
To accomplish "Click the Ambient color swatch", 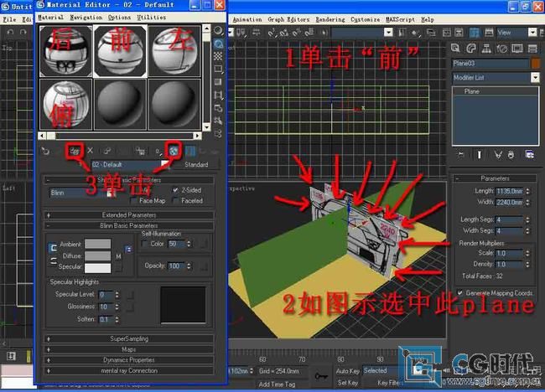I will (x=97, y=244).
